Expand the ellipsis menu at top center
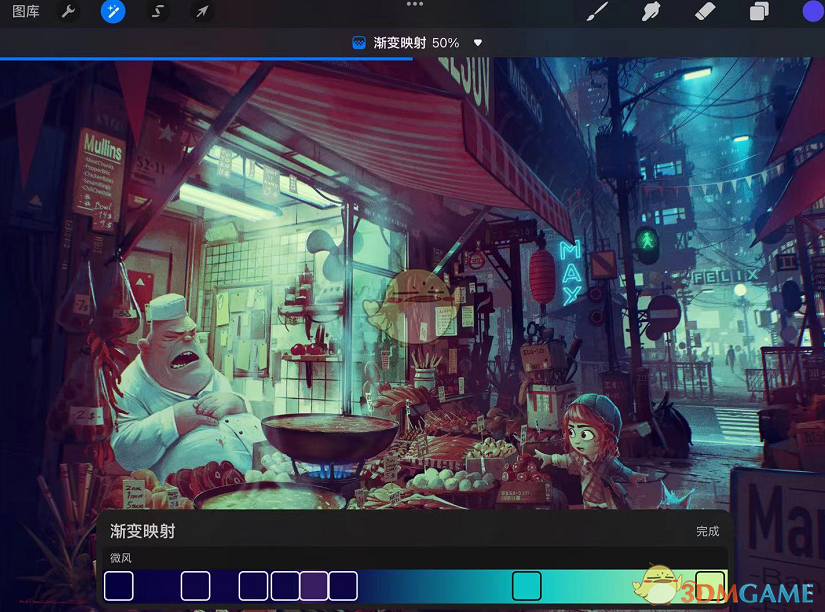825x612 pixels. (x=414, y=6)
